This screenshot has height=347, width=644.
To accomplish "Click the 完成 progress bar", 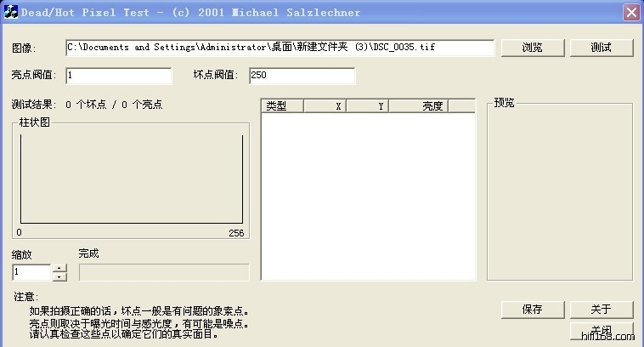I will [163, 272].
